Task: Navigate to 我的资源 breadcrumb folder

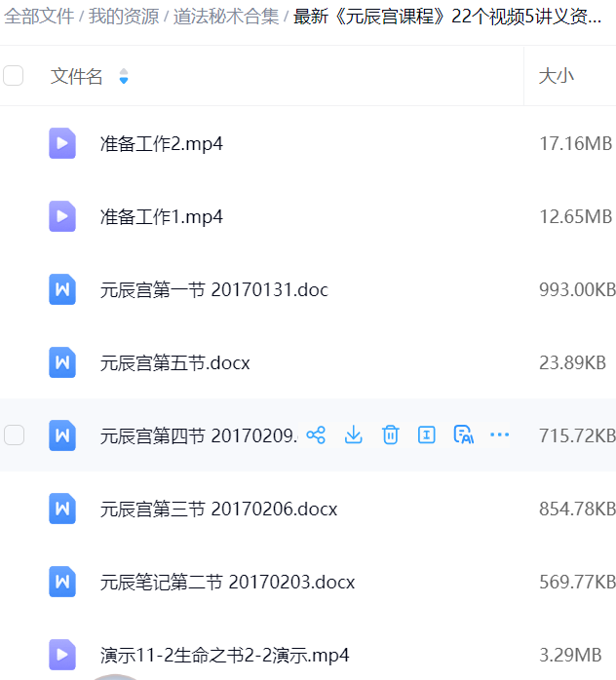Action: (124, 17)
